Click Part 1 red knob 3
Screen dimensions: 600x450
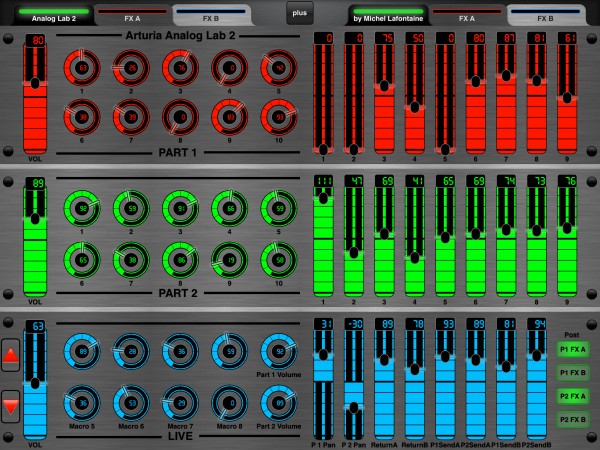180,68
